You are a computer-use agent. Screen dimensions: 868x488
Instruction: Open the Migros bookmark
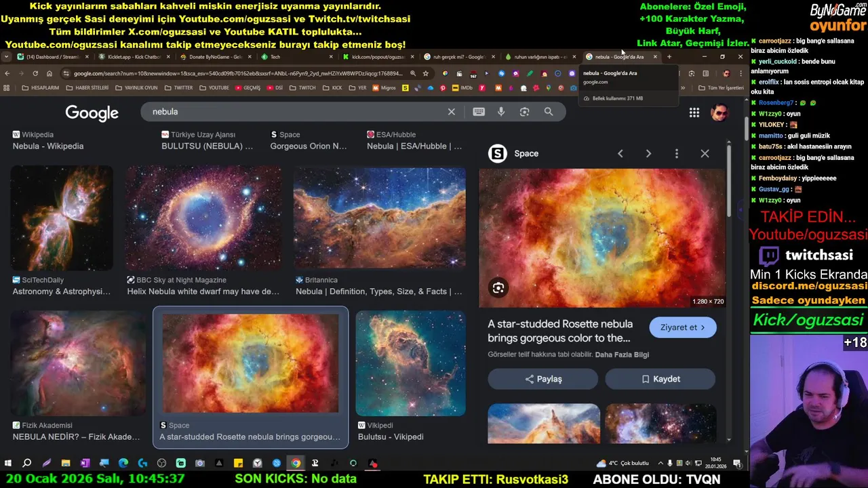click(x=383, y=87)
